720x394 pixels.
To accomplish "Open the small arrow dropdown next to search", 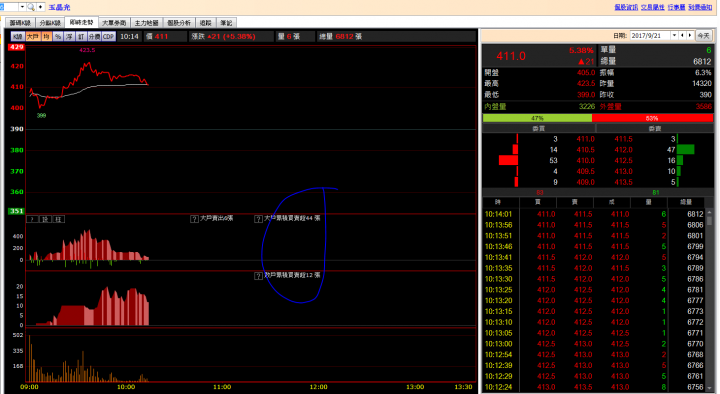I will click(41, 7).
